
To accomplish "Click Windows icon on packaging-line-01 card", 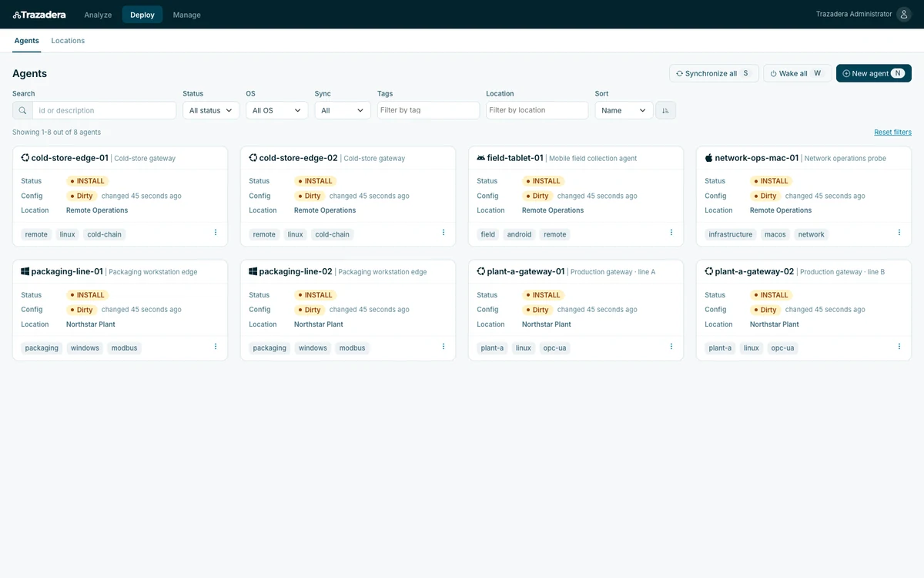I will point(25,271).
